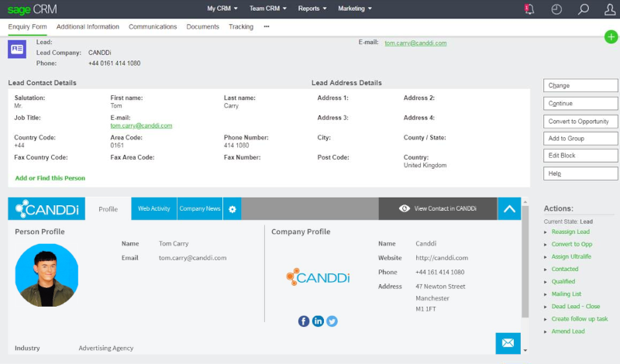Open the company Facebook icon
Viewport: 620px width, 364px height.
point(304,321)
